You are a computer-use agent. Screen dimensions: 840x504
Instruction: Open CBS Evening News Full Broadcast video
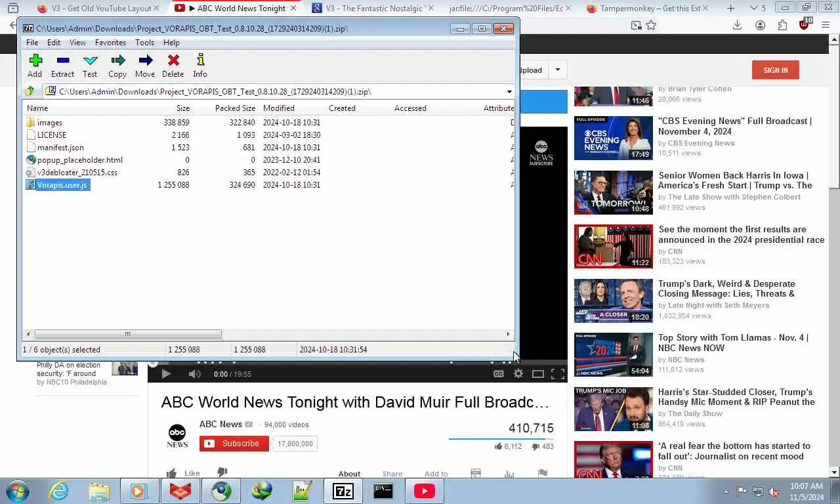(735, 126)
